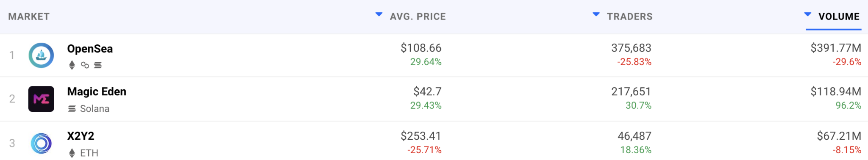Click the Solana icon under OpenSea
868x160 pixels.
coord(98,65)
